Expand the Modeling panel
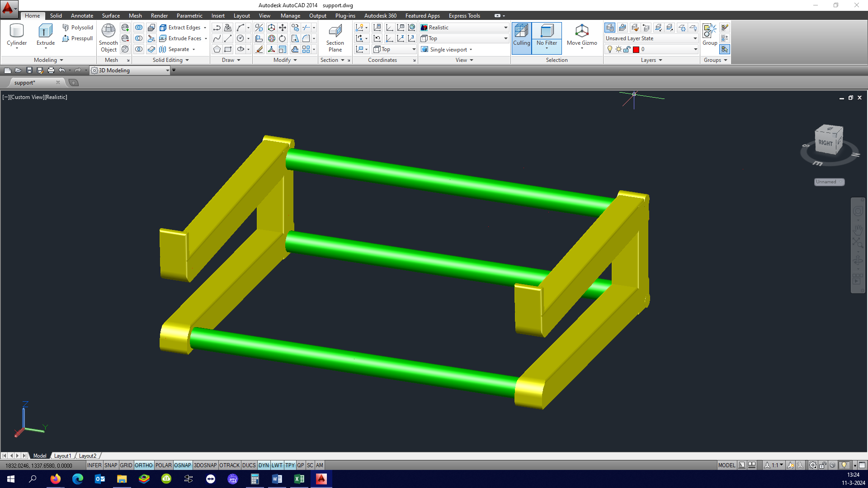 (48, 60)
